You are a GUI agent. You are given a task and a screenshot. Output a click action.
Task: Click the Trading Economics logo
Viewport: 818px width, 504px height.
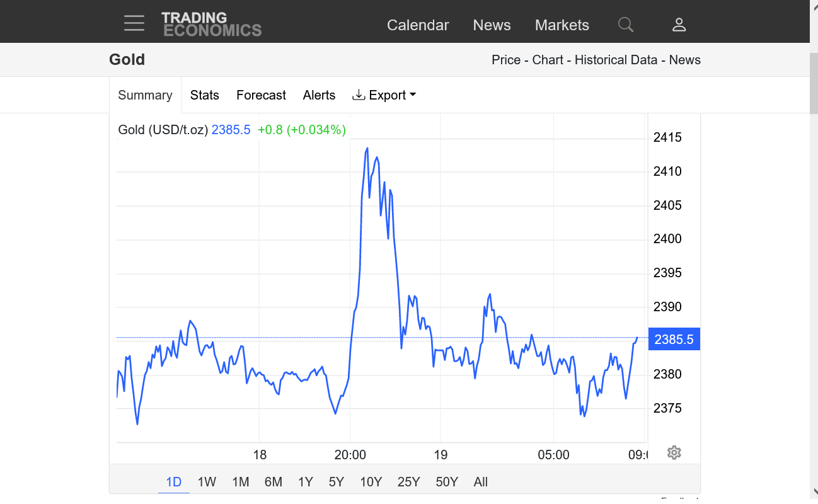pyautogui.click(x=211, y=24)
